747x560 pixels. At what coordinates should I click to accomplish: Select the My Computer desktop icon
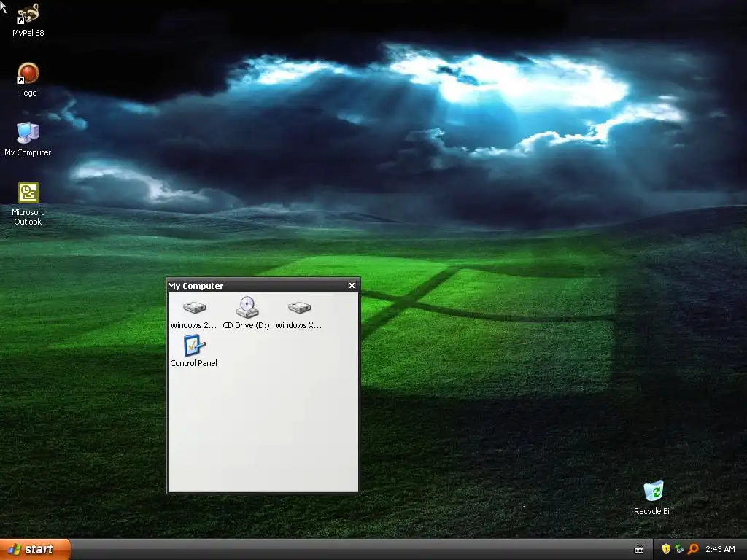pyautogui.click(x=28, y=139)
